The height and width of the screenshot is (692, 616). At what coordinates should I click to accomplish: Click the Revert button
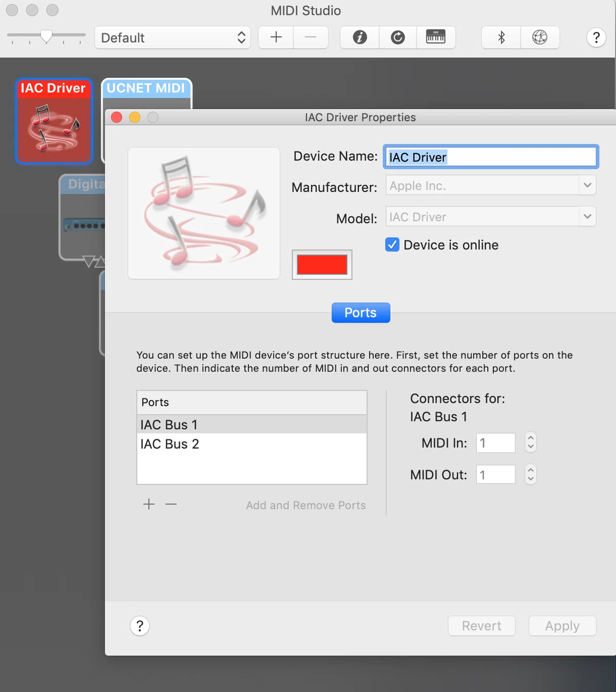pos(482,626)
